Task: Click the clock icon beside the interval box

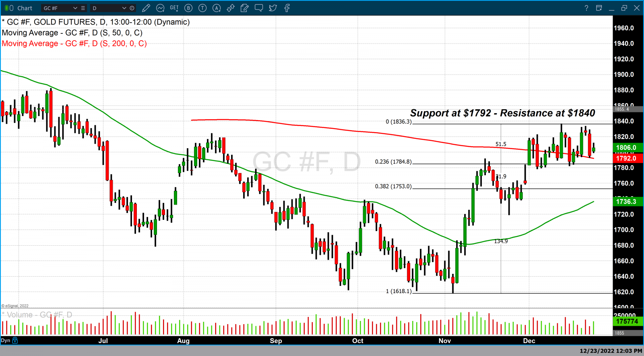Action: [x=132, y=8]
